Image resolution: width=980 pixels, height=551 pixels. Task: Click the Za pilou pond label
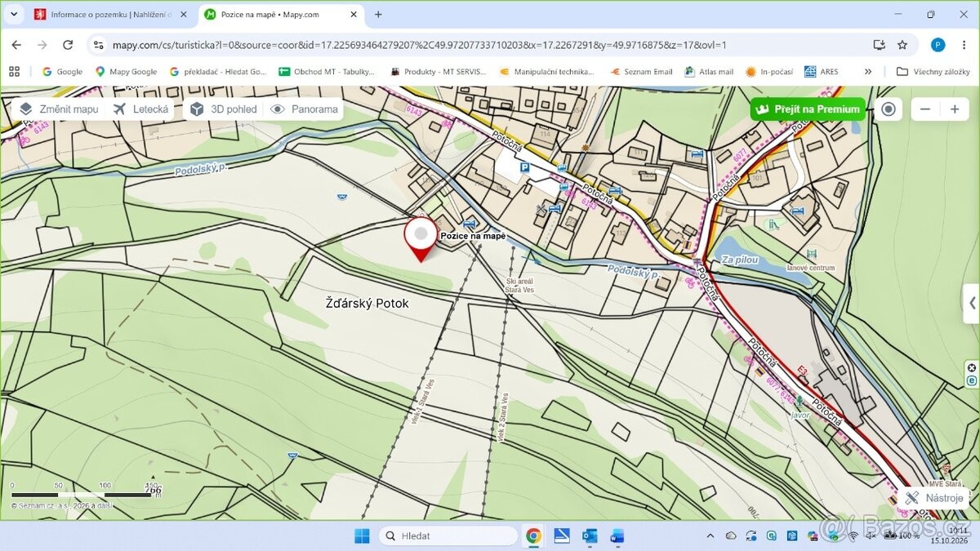pyautogui.click(x=740, y=260)
